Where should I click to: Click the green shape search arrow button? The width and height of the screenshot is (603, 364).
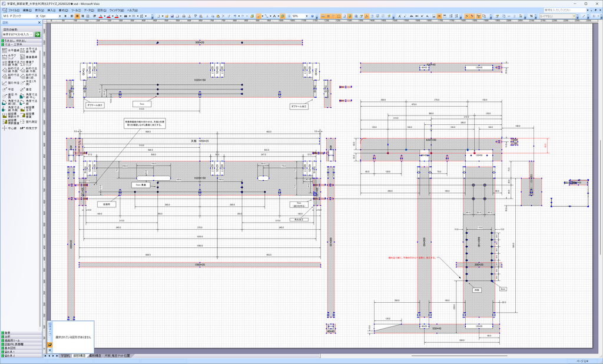37,34
